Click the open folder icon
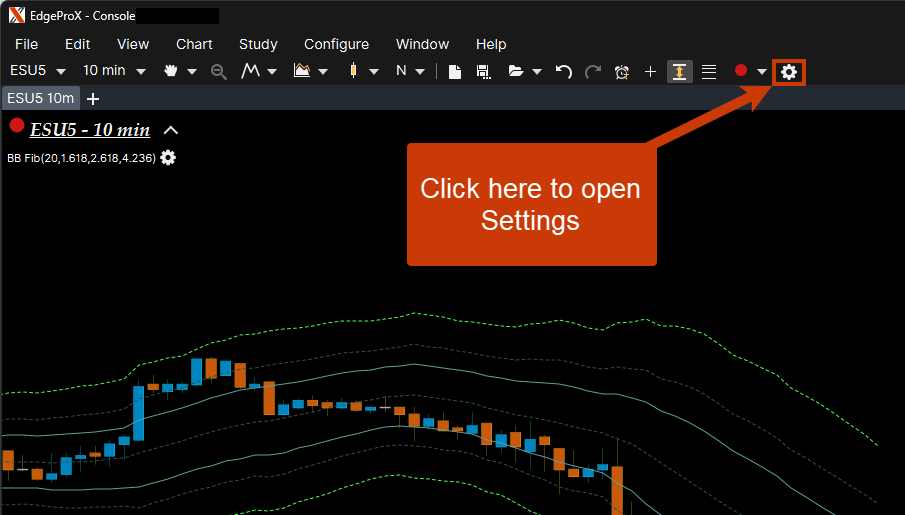 (515, 71)
